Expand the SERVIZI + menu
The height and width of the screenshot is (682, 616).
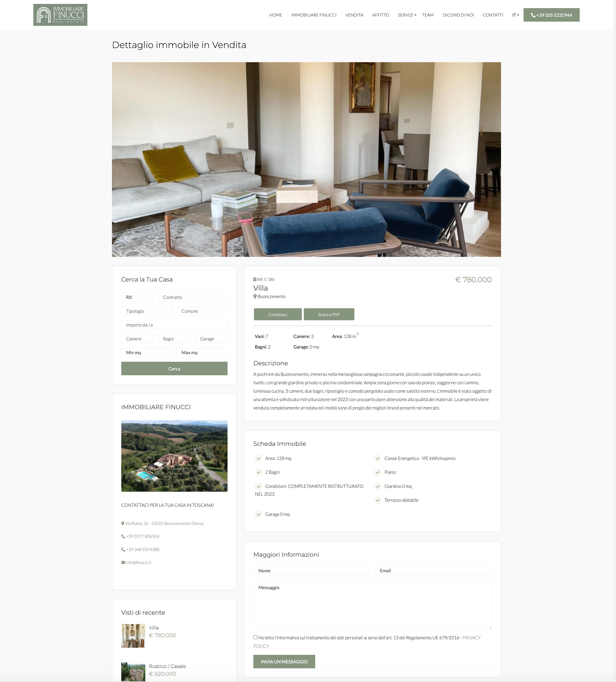coord(407,15)
